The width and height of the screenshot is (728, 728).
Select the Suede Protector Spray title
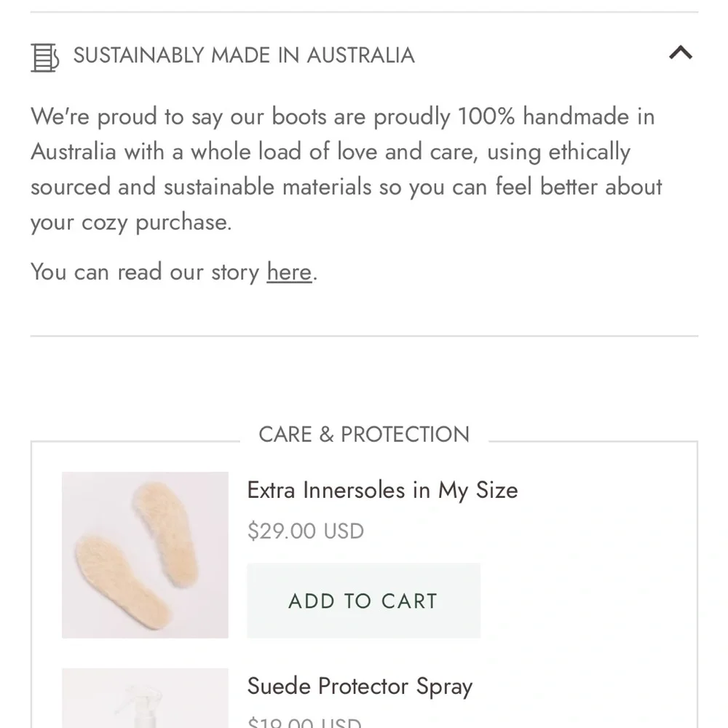[x=360, y=686]
